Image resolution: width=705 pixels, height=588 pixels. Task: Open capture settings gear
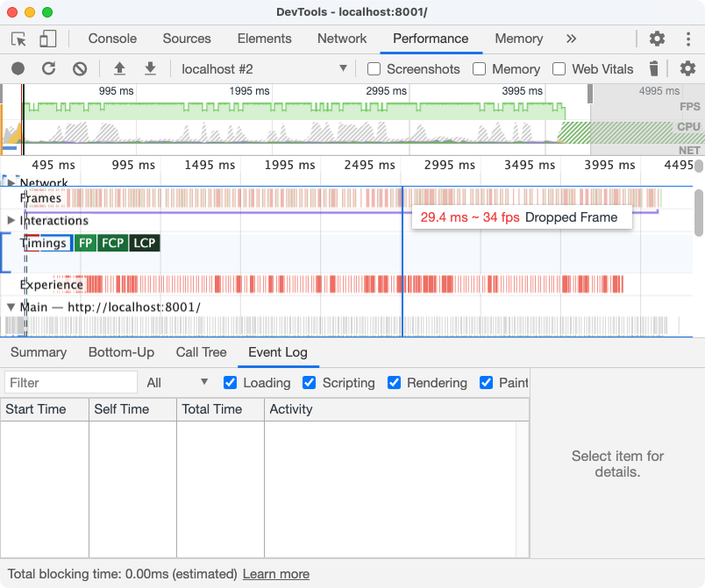[686, 68]
